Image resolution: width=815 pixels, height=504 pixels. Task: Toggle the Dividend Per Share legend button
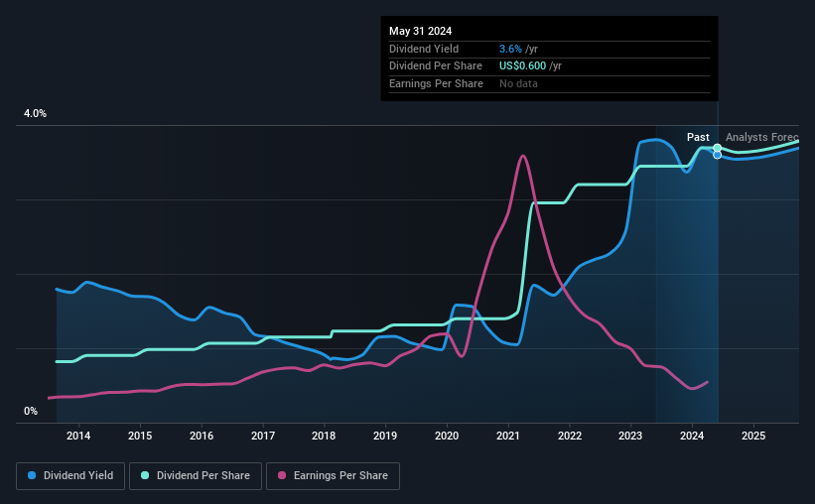click(x=196, y=476)
